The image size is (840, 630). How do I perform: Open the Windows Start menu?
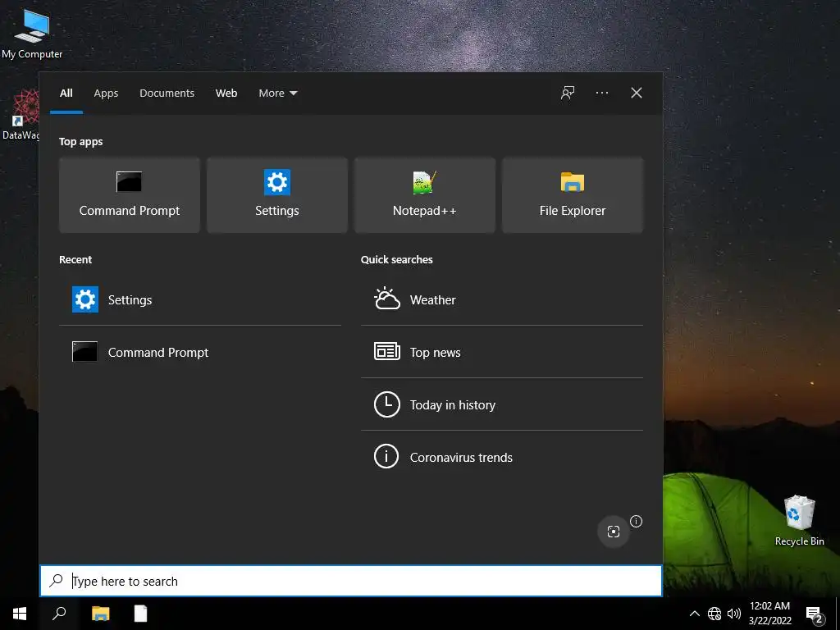pyautogui.click(x=20, y=614)
